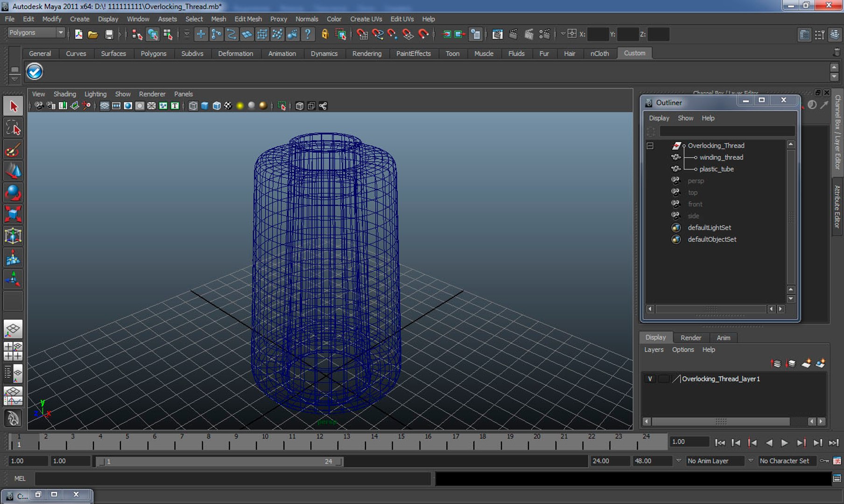Pick the Move tool in toolbox
844x504 pixels.
click(13, 171)
